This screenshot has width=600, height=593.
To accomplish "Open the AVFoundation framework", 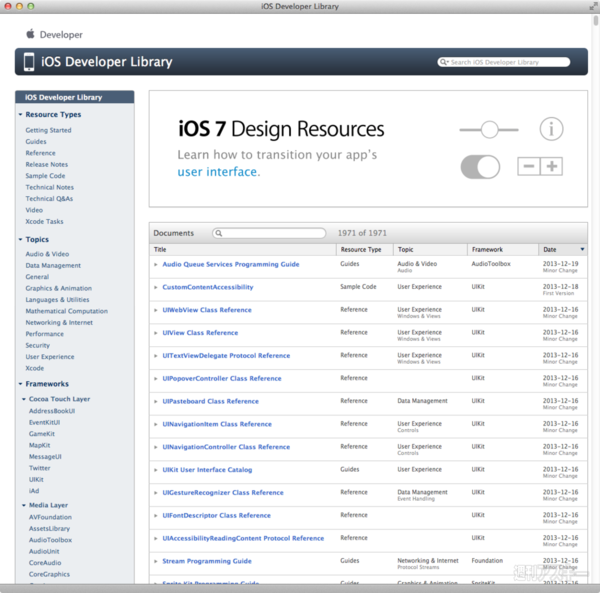I will (x=50, y=517).
